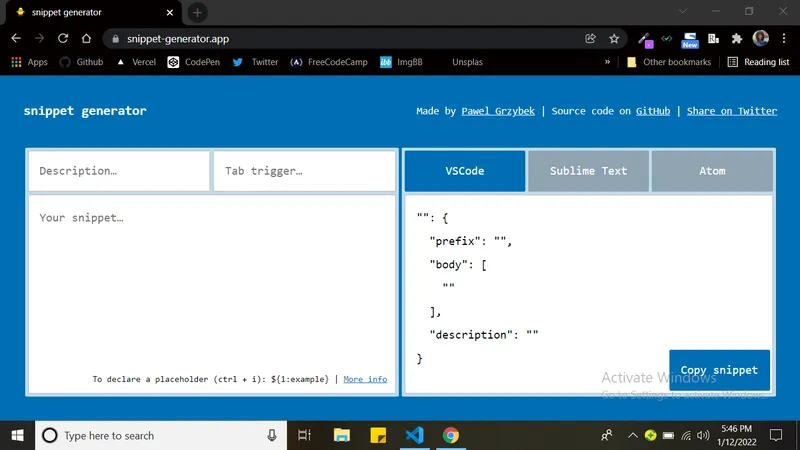The image size is (800, 450).
Task: Open Sticky Notes from taskbar
Action: click(378, 435)
